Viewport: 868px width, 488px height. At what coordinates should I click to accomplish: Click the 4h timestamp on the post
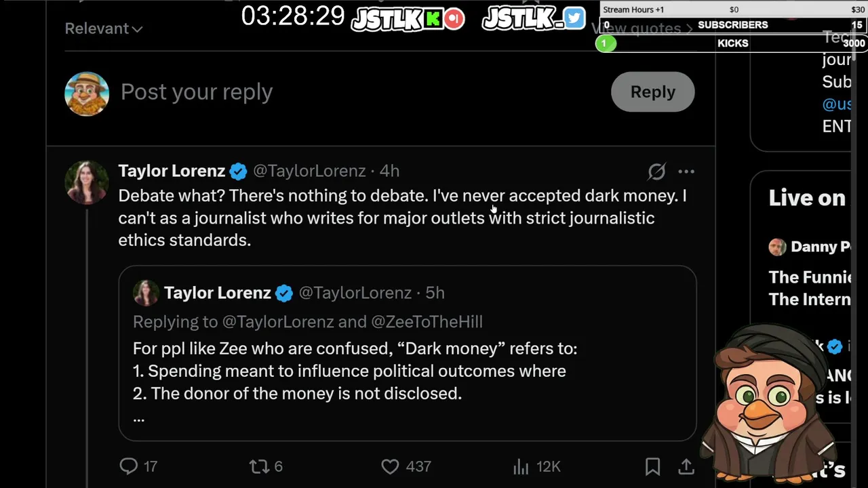[x=390, y=171]
